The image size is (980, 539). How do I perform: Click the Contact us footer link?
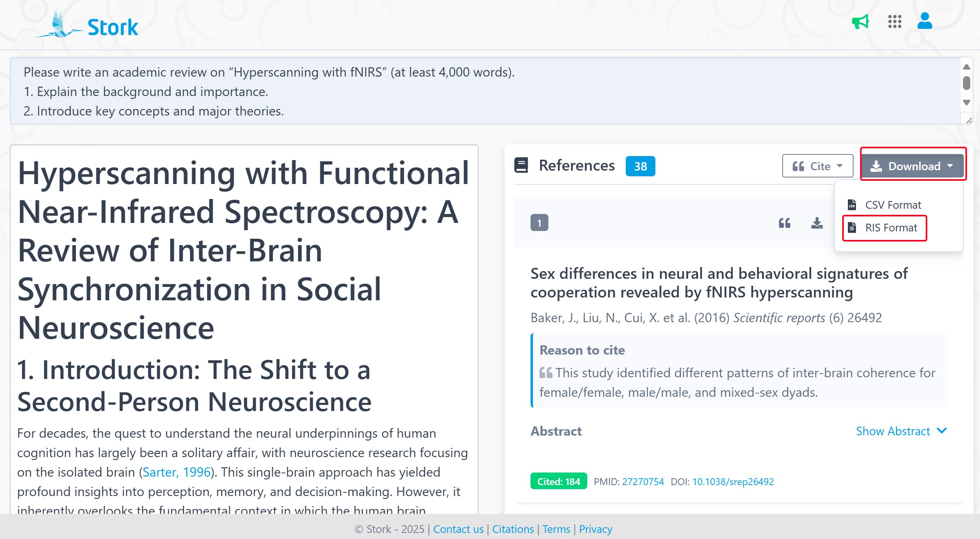point(458,529)
